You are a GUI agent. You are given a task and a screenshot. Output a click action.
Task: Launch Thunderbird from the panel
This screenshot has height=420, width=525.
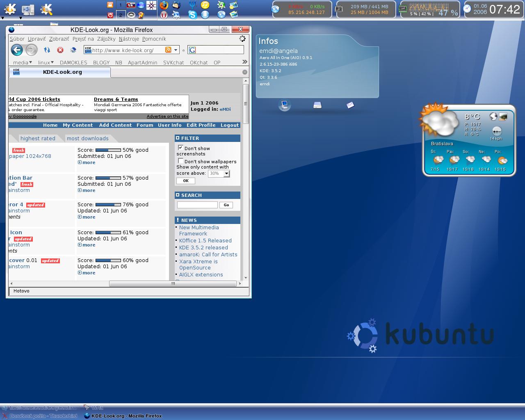(176, 5)
